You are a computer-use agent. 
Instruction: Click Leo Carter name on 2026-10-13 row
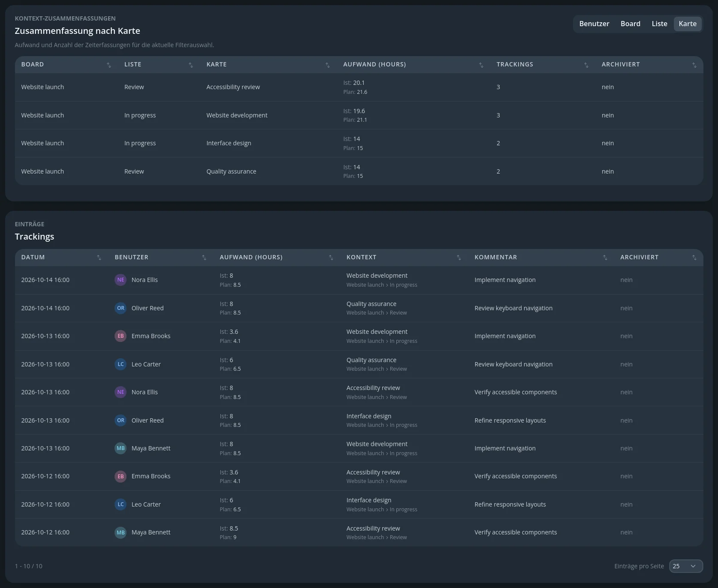coord(146,364)
